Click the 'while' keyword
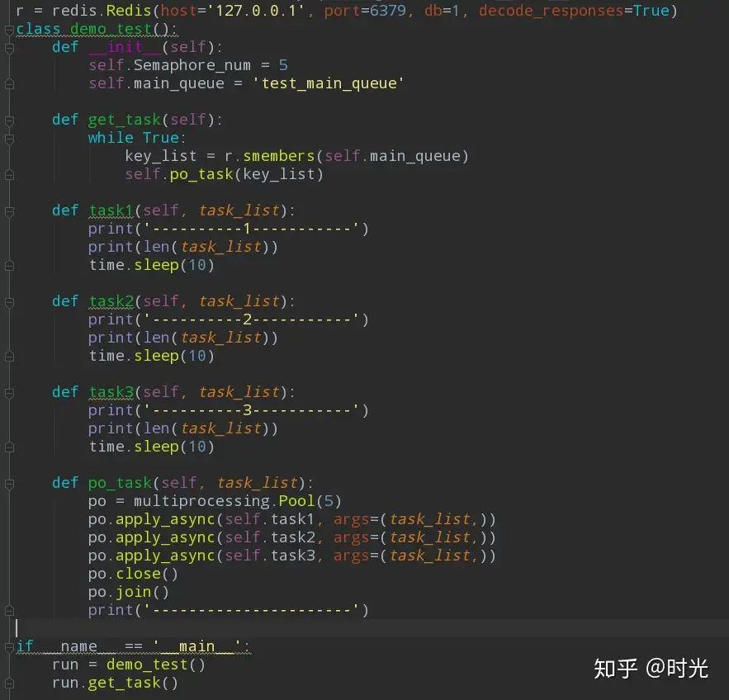The width and height of the screenshot is (729, 700). click(x=111, y=138)
